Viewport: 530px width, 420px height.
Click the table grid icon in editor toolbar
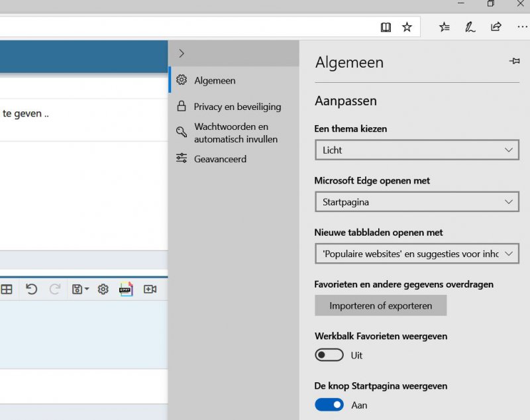[7, 289]
